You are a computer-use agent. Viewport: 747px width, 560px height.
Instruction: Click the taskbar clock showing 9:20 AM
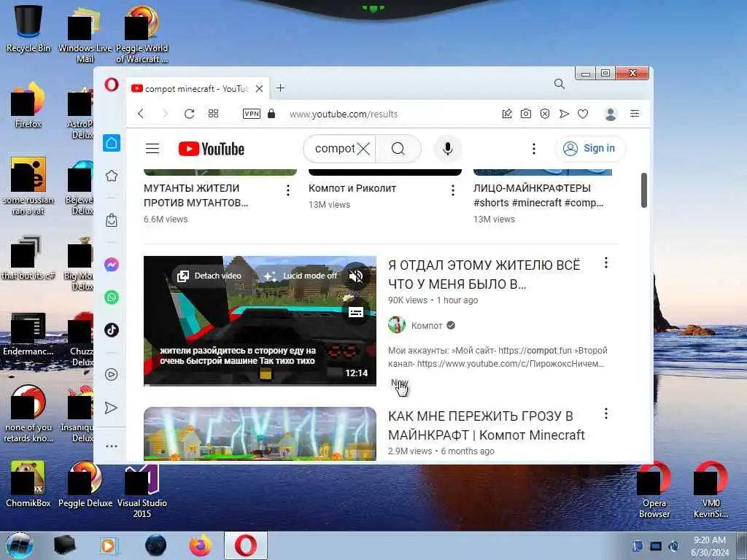tap(710, 545)
